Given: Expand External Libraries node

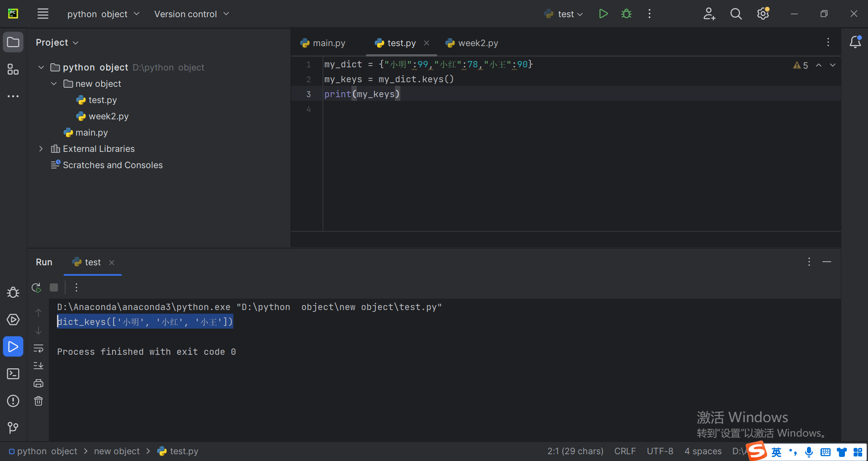Looking at the screenshot, I should [41, 149].
